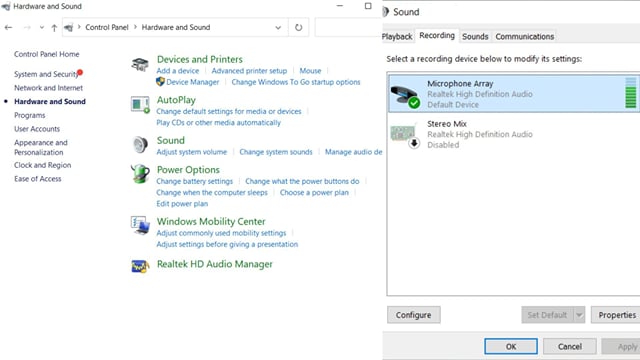This screenshot has width=640, height=360.
Task: Go up one level with the up arrow
Action: (54, 27)
